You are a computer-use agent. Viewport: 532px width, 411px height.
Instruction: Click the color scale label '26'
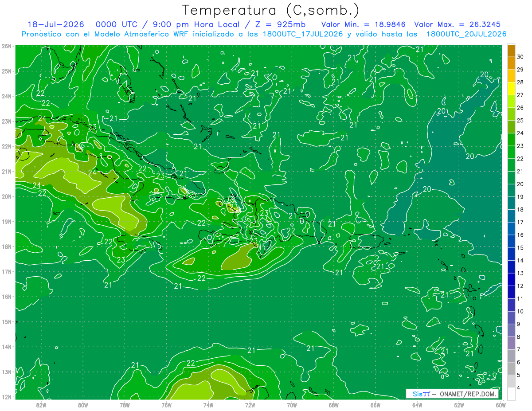pyautogui.click(x=520, y=108)
